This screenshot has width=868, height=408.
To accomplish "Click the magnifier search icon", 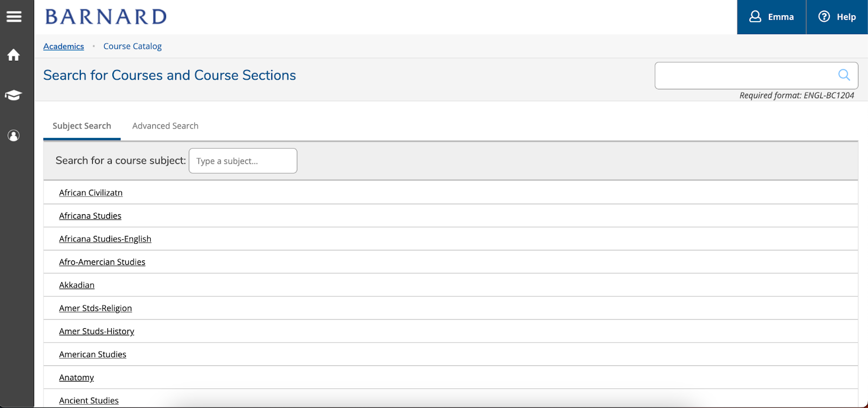I will pos(844,75).
